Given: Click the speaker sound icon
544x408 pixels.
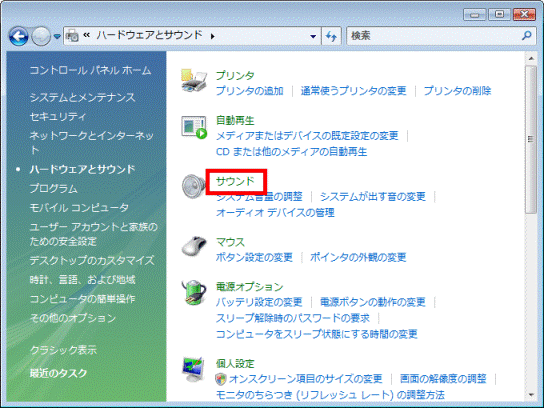Looking at the screenshot, I should [x=193, y=186].
